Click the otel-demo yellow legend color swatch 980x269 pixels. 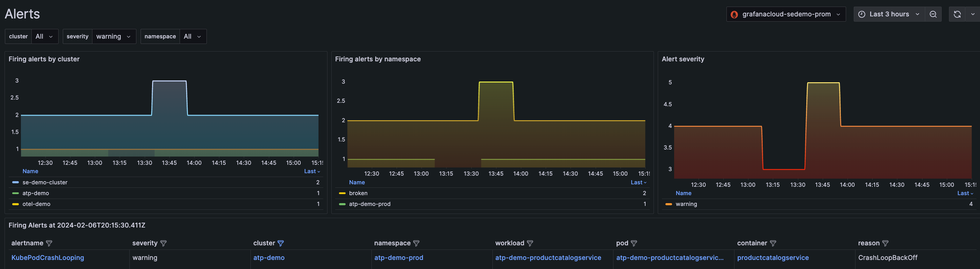(15, 204)
